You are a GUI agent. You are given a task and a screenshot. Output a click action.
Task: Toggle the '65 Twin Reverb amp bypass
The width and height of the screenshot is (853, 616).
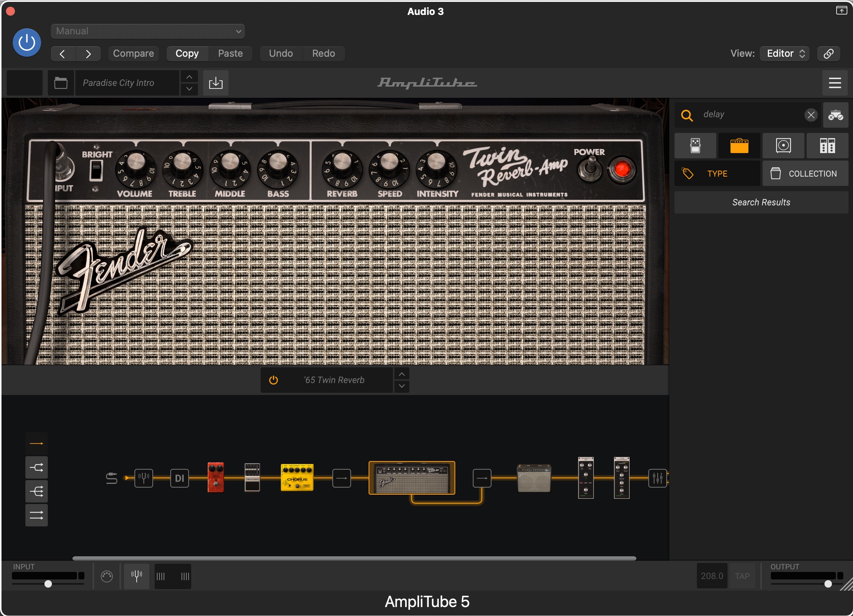273,380
